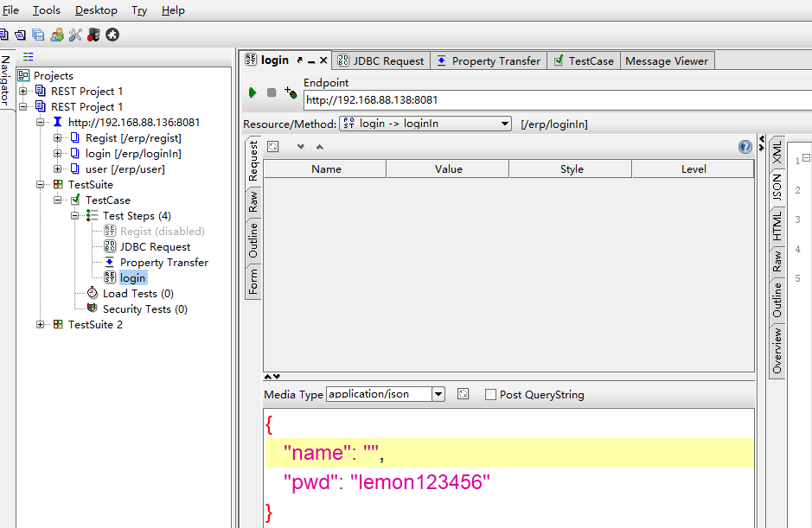This screenshot has width=812, height=528.
Task: Switch to the JDBC Request tab
Action: (381, 60)
